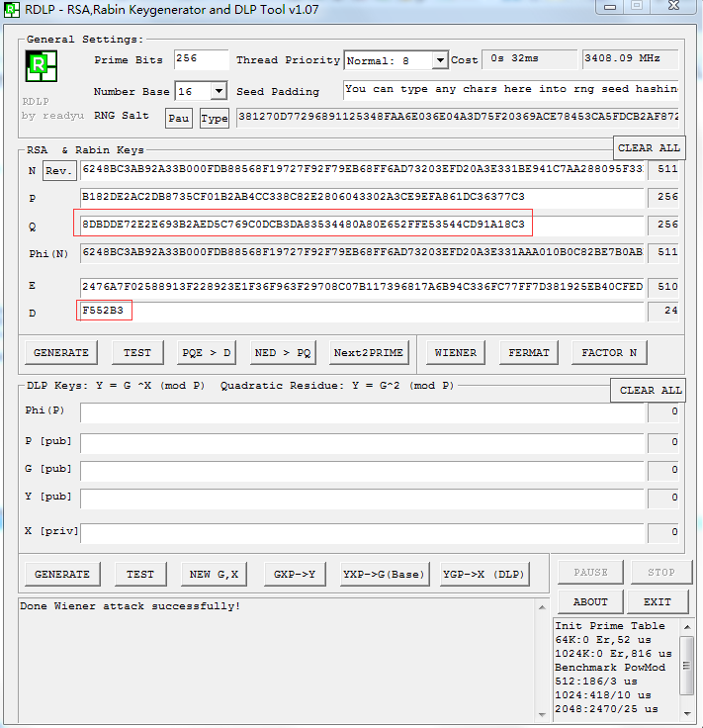Click the G [pub] input field
This screenshot has width=703, height=728.
363,471
